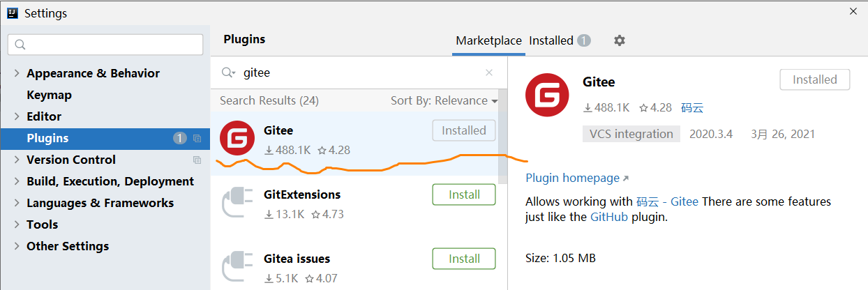Screen dimensions: 868x290
Task: Click the icon beside Version Control item
Action: (197, 160)
